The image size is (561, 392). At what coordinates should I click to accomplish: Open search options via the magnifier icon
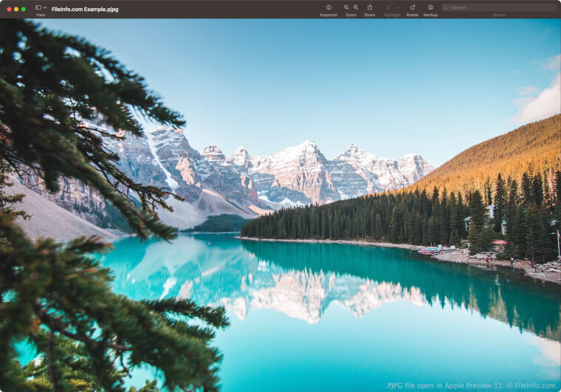(x=447, y=7)
